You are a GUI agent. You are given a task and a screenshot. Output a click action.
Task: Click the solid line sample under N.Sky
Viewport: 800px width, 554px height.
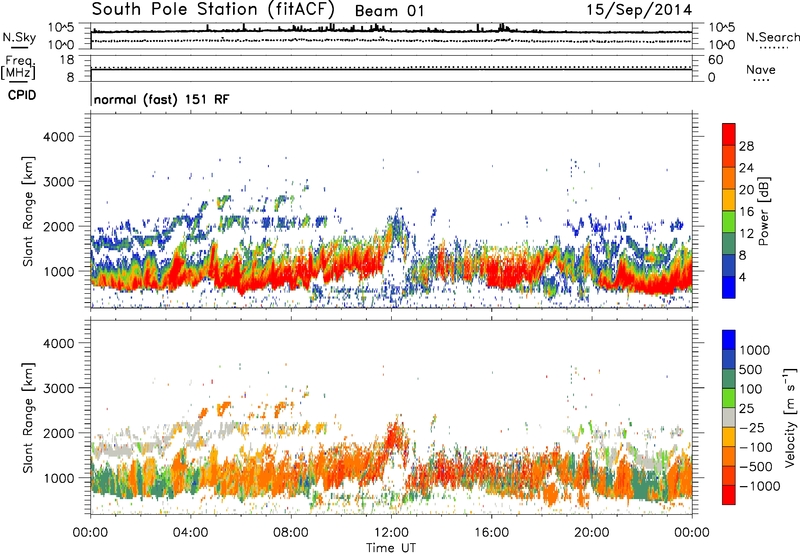(19, 48)
